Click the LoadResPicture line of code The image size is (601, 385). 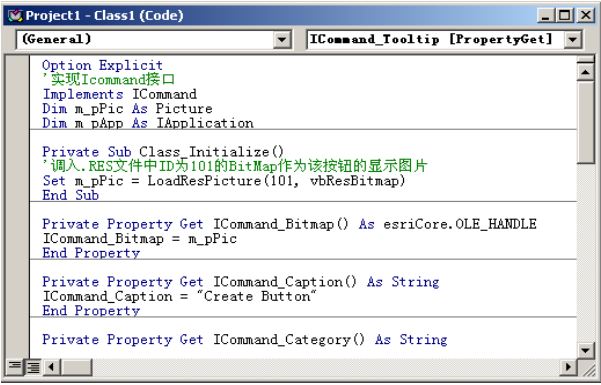pos(224,181)
